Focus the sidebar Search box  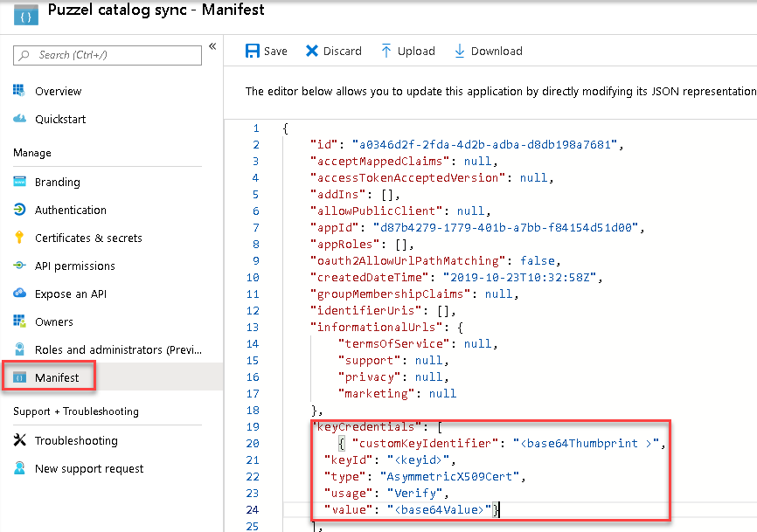point(109,55)
